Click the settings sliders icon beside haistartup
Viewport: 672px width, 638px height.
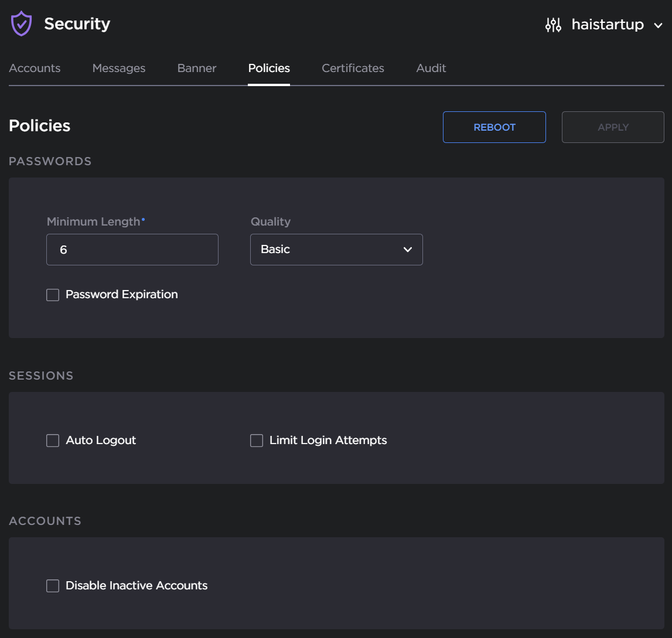[x=553, y=25]
